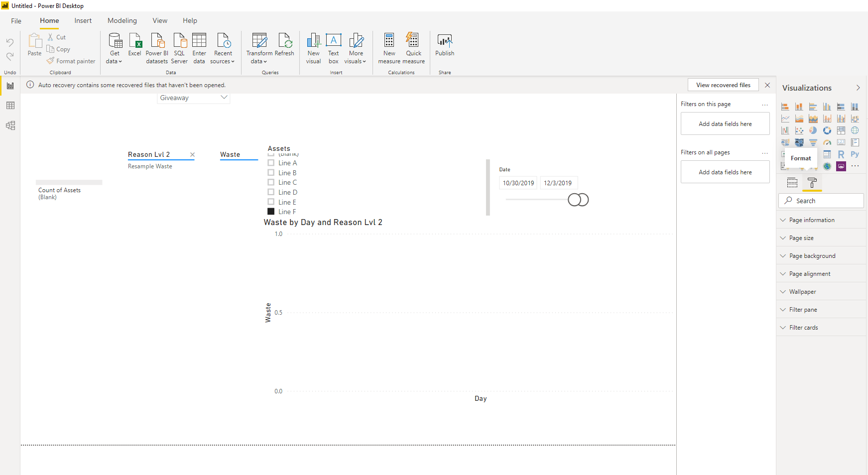868x475 pixels.
Task: Connect to SQL Server source
Action: point(179,48)
